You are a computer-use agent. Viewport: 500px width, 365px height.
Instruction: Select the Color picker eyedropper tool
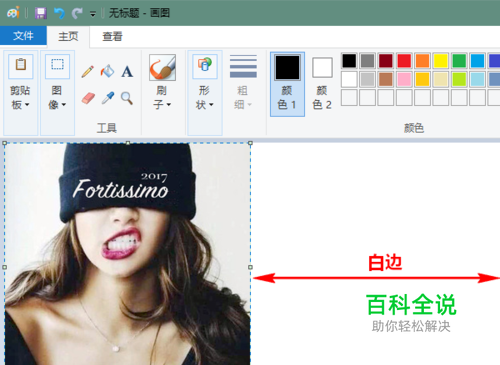click(x=108, y=98)
